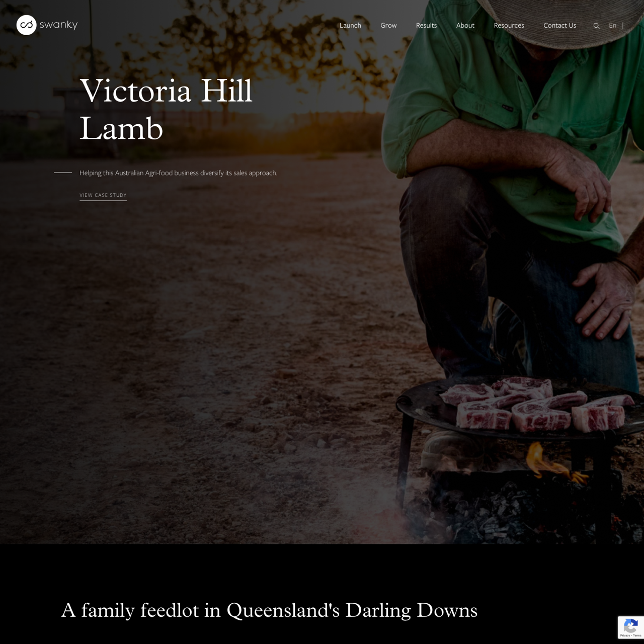Viewport: 644px width, 644px height.
Task: Open the reCAPTCHA Privacy link
Action: pyautogui.click(x=625, y=635)
